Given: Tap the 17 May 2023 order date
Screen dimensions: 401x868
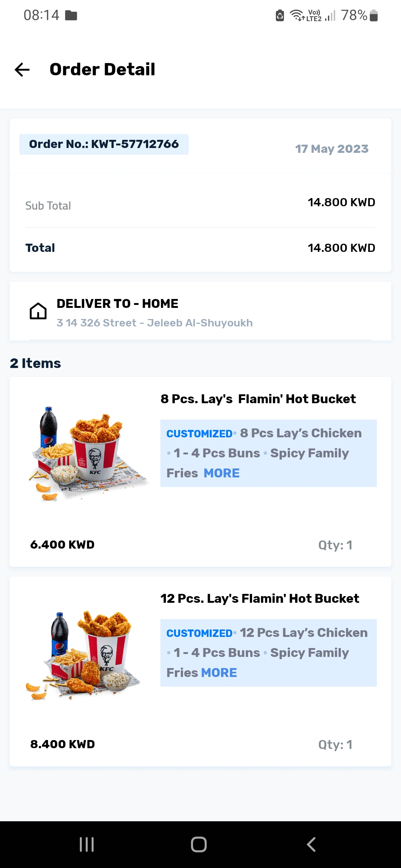Looking at the screenshot, I should click(x=332, y=149).
